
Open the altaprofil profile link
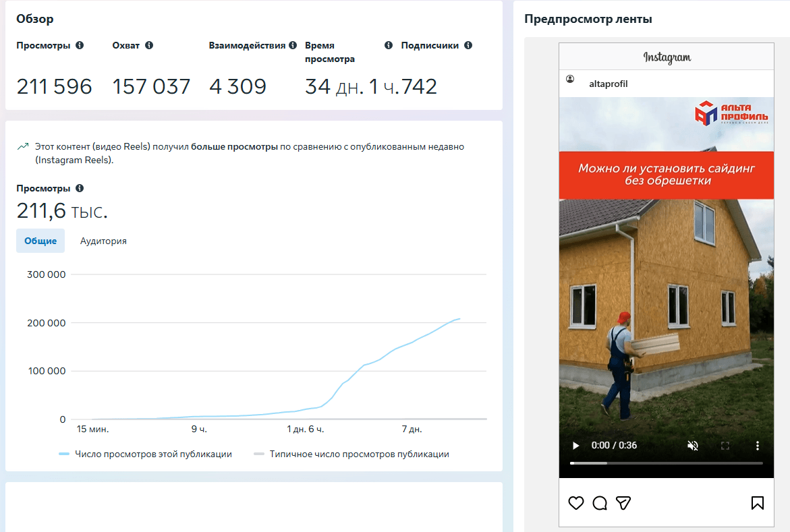(608, 84)
